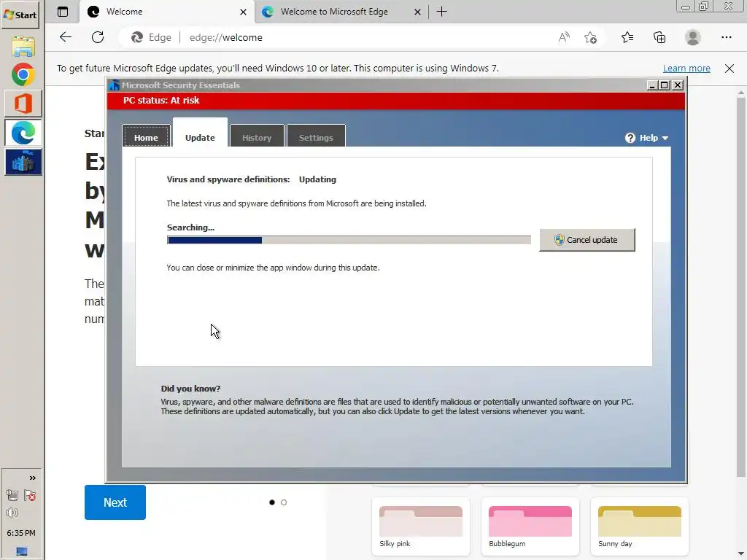Open the History tab in Security Essentials
The width and height of the screenshot is (747, 560).
click(x=257, y=137)
